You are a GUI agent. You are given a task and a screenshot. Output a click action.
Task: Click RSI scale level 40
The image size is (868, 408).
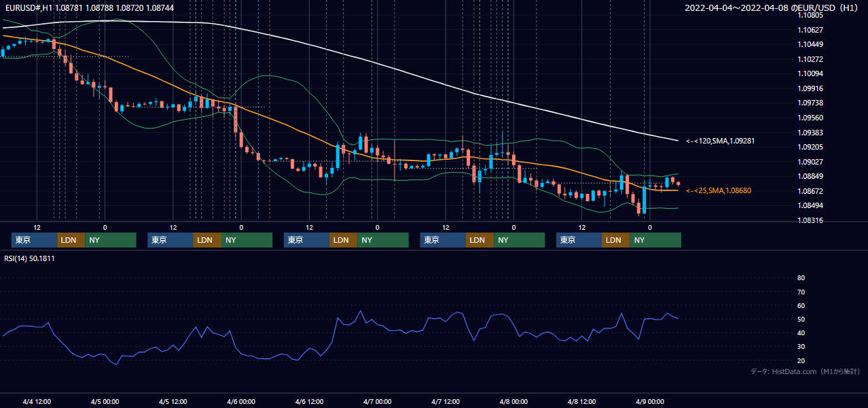point(801,333)
